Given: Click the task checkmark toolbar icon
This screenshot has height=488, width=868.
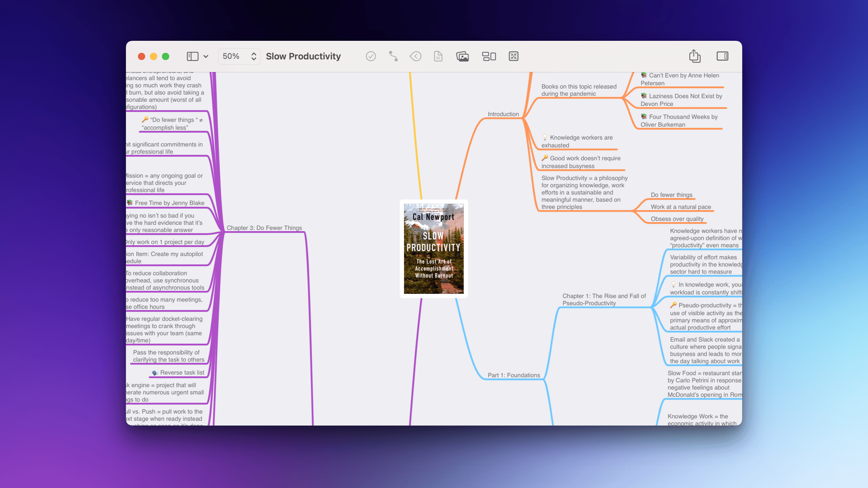Looking at the screenshot, I should coord(371,56).
